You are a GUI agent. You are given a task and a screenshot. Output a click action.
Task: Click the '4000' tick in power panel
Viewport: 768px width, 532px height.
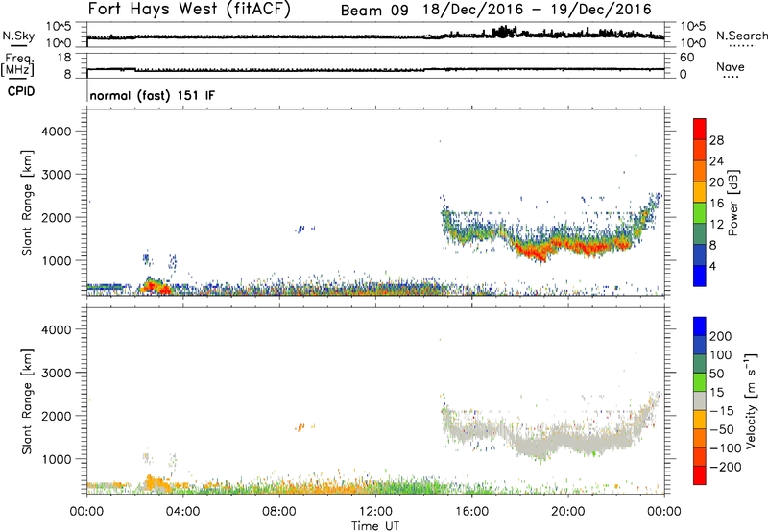click(57, 132)
